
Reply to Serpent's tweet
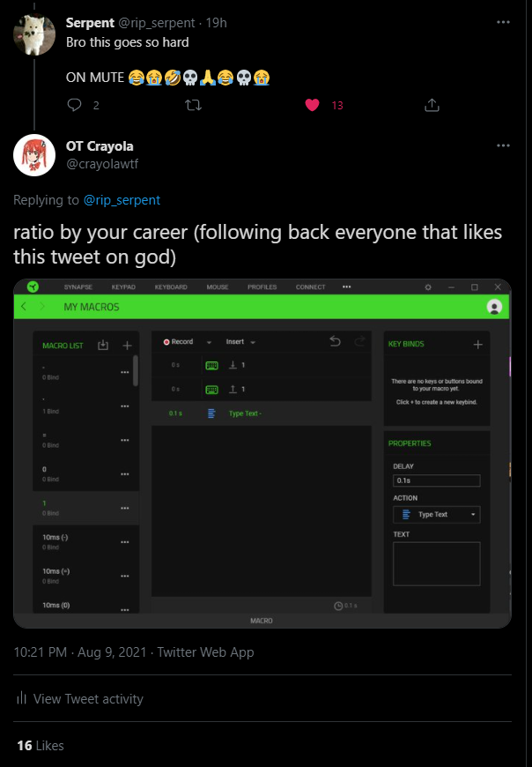75,105
